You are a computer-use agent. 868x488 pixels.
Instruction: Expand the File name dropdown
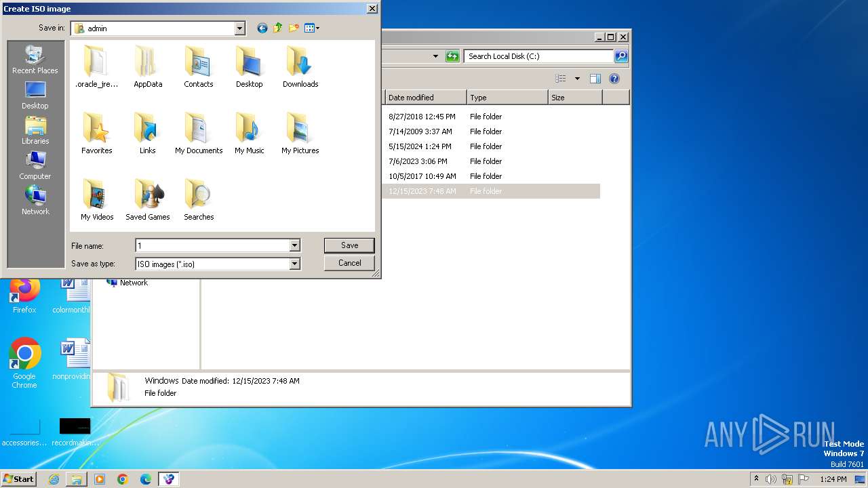294,245
